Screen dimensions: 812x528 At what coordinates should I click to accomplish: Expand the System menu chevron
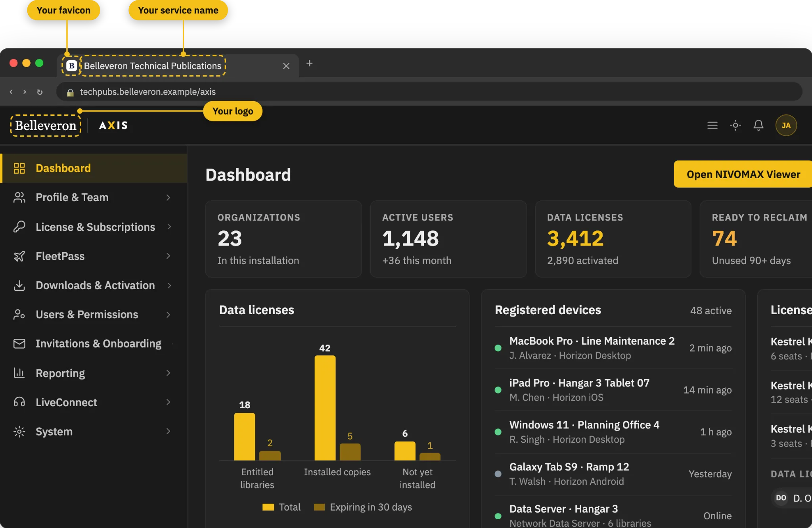(169, 431)
